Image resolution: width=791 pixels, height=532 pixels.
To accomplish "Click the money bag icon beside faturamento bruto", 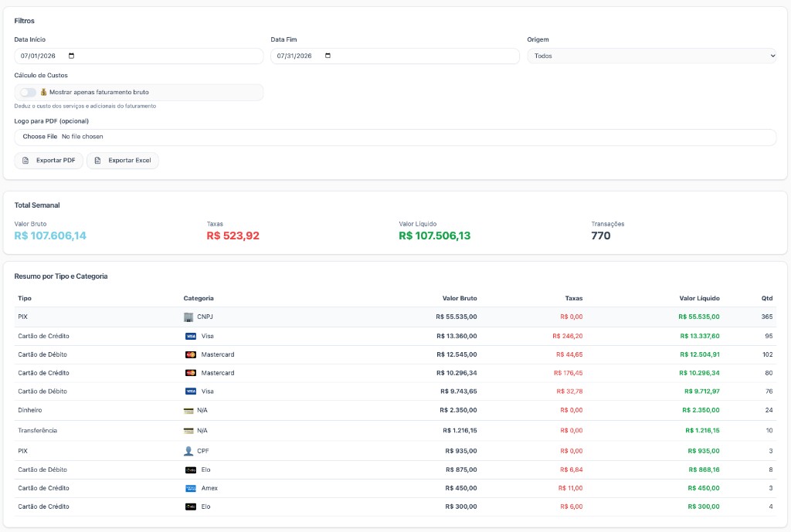I will click(43, 93).
